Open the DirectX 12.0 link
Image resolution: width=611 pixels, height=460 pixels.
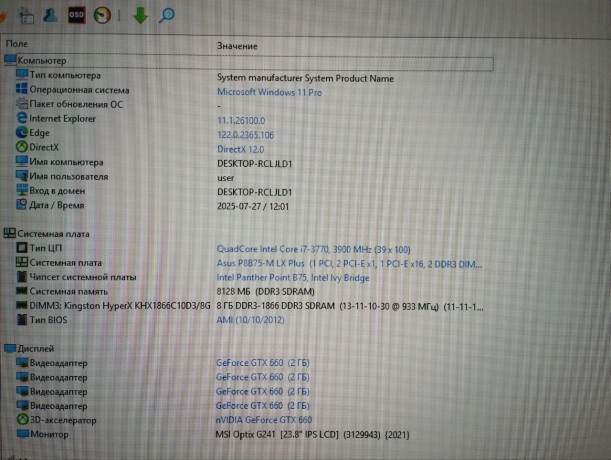coord(240,149)
